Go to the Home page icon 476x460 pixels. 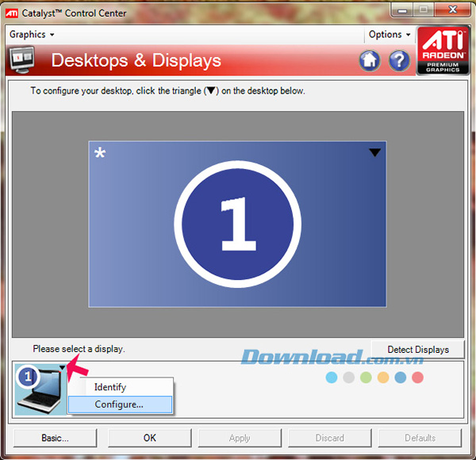pyautogui.click(x=370, y=60)
